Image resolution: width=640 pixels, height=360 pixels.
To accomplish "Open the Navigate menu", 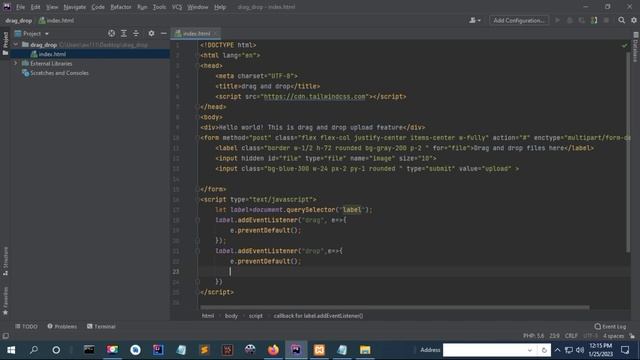I will point(75,7).
